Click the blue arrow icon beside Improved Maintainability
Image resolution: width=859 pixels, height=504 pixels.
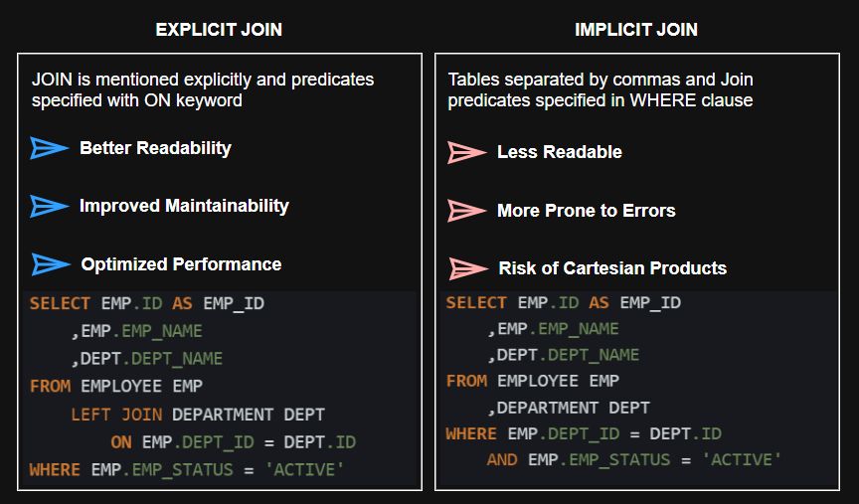pyautogui.click(x=49, y=207)
